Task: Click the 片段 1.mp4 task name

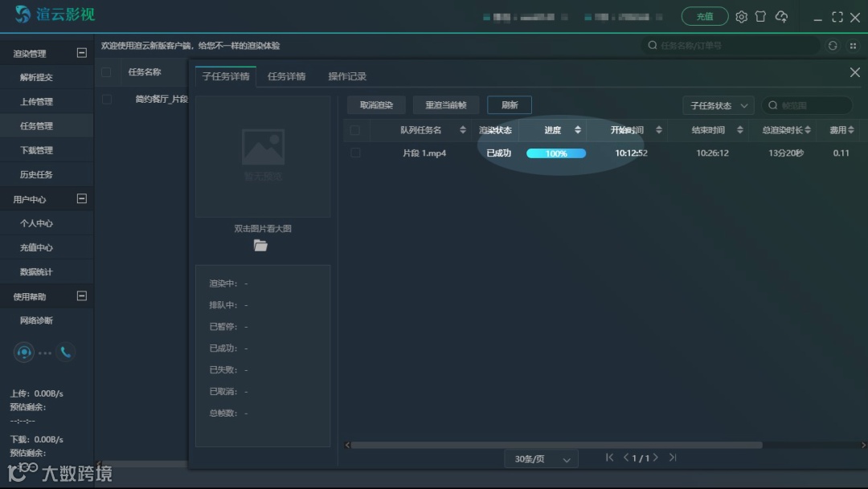Action: point(424,153)
